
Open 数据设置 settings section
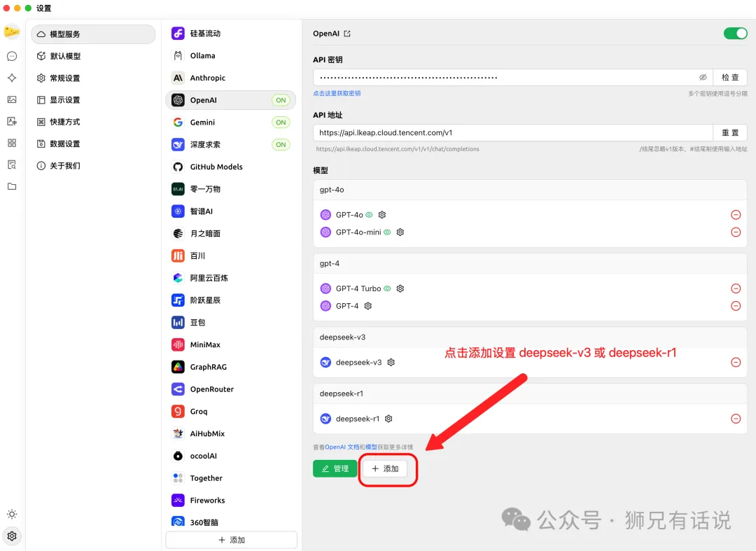tap(93, 144)
